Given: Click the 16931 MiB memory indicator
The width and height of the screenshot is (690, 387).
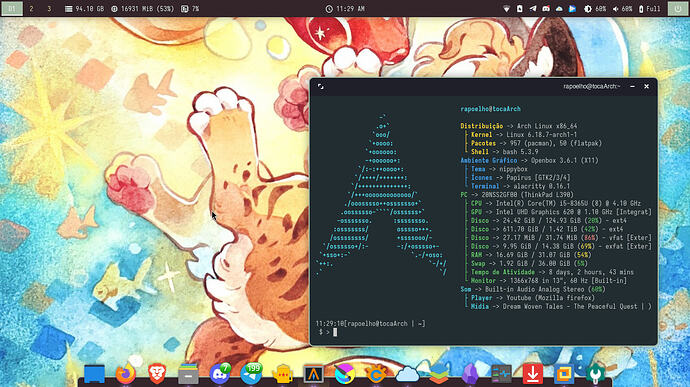Looking at the screenshot, I should pos(143,8).
